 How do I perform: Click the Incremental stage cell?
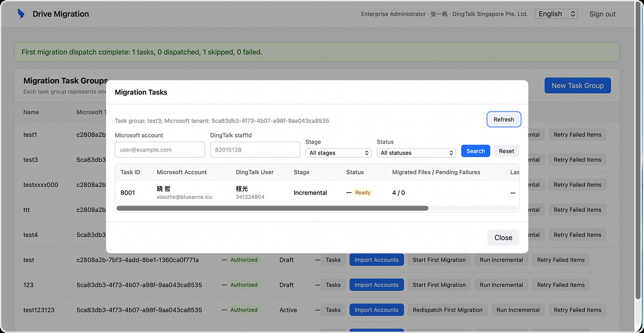pyautogui.click(x=310, y=193)
